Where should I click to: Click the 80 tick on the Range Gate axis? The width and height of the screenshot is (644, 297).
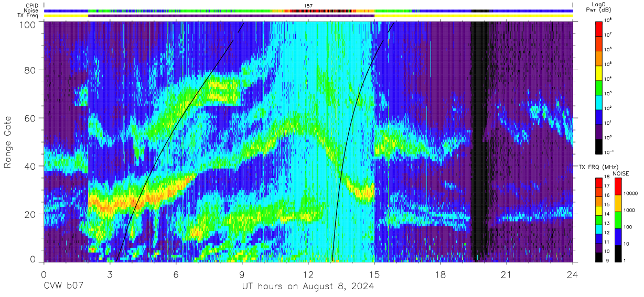[x=30, y=71]
